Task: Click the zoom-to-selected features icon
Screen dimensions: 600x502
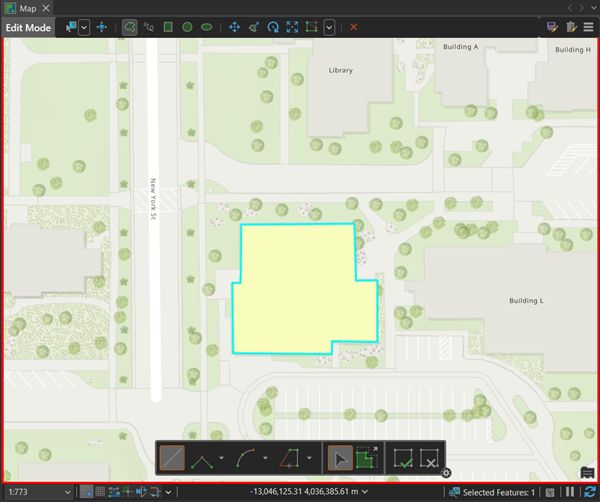Action: [x=454, y=492]
